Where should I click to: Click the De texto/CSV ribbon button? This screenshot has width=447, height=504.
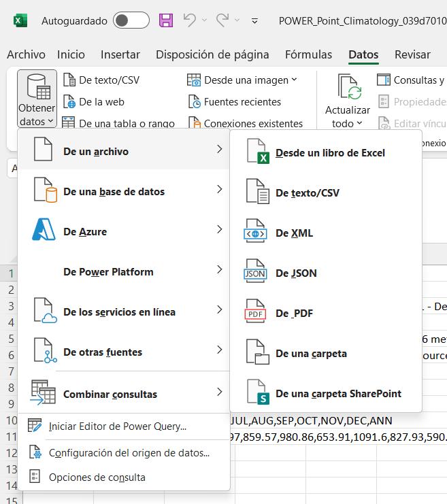coord(101,80)
